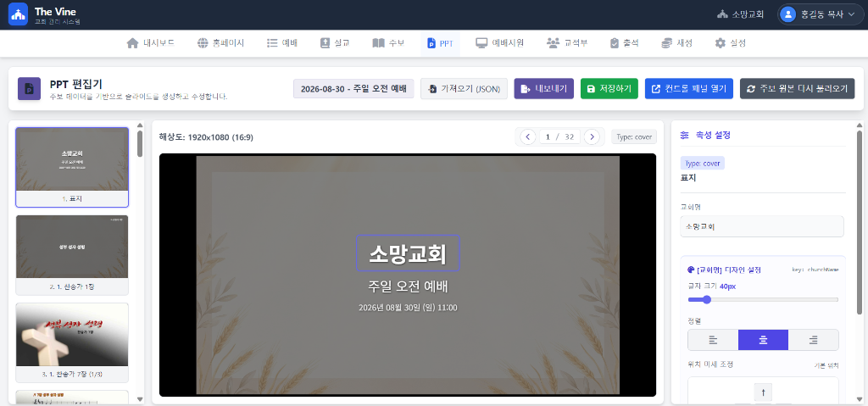Select slide thumbnail 1. 표지
The height and width of the screenshot is (406, 868).
pyautogui.click(x=72, y=167)
